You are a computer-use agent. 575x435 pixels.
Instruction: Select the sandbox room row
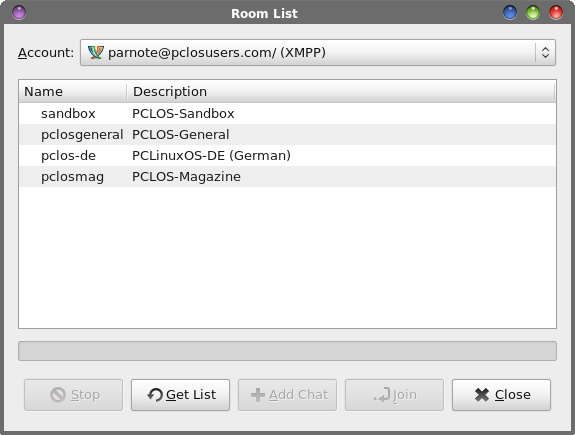click(x=288, y=114)
